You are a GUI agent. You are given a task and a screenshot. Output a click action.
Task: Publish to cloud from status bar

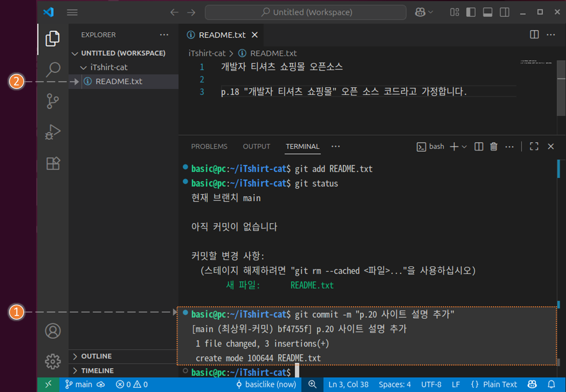(x=101, y=384)
